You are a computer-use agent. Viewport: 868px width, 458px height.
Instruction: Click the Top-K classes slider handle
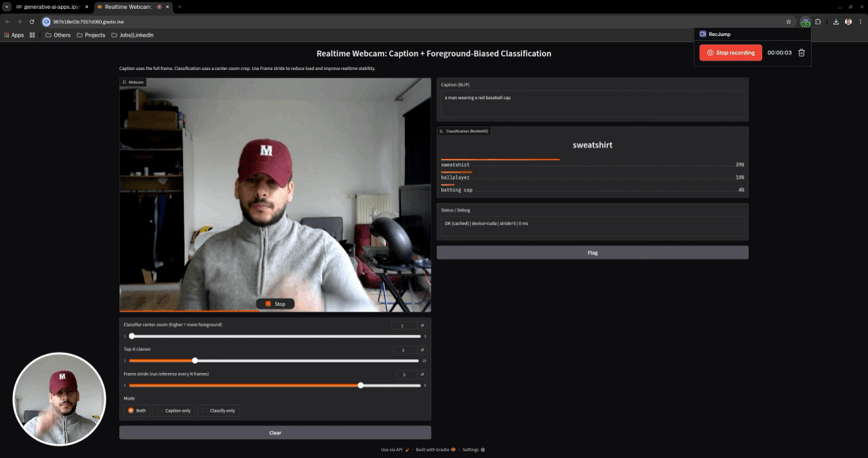coord(195,361)
